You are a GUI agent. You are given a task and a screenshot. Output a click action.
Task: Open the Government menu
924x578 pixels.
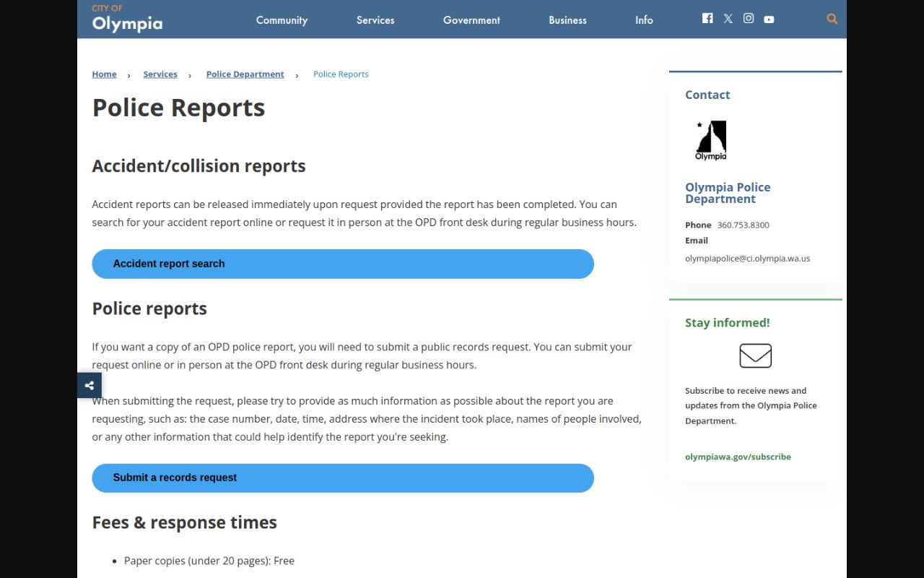471,20
